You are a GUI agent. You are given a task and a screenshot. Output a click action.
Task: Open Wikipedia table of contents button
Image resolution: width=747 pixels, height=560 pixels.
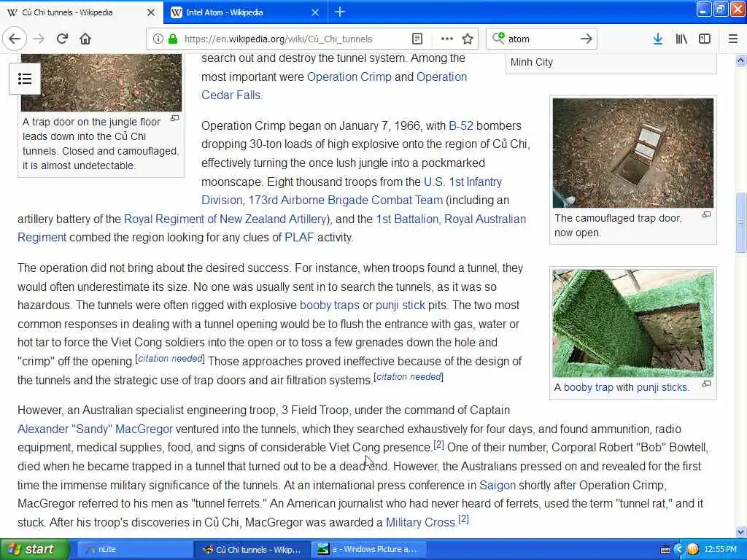[x=25, y=79]
